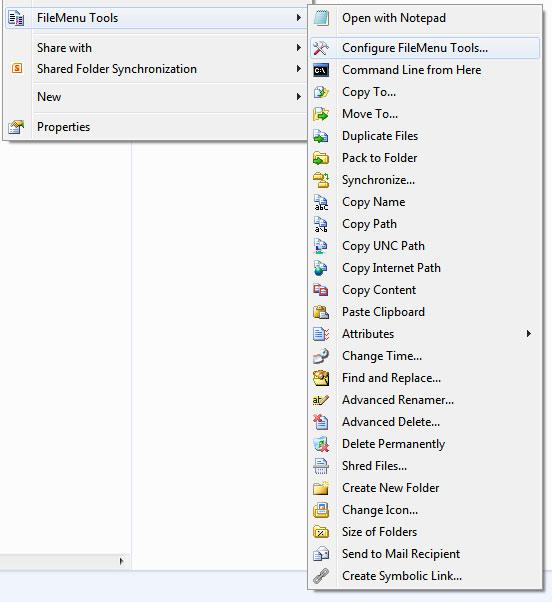
Task: Choose Configure FileMenu Tools...
Action: (x=425, y=48)
